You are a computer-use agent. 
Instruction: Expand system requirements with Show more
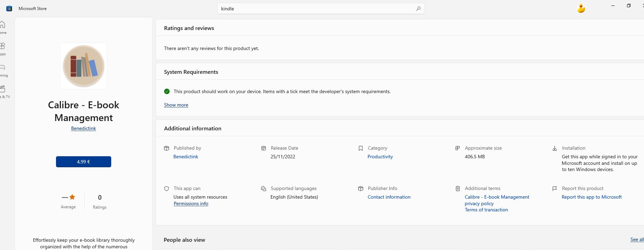click(x=176, y=105)
